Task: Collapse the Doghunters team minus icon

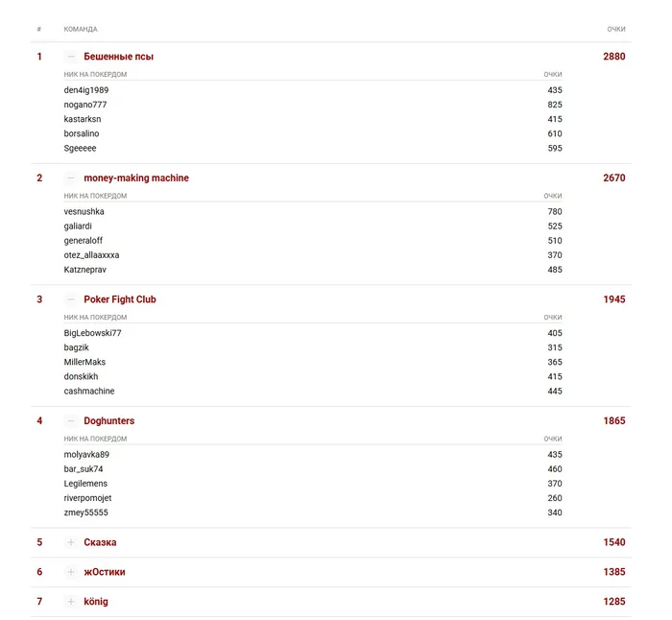Action: (x=71, y=421)
